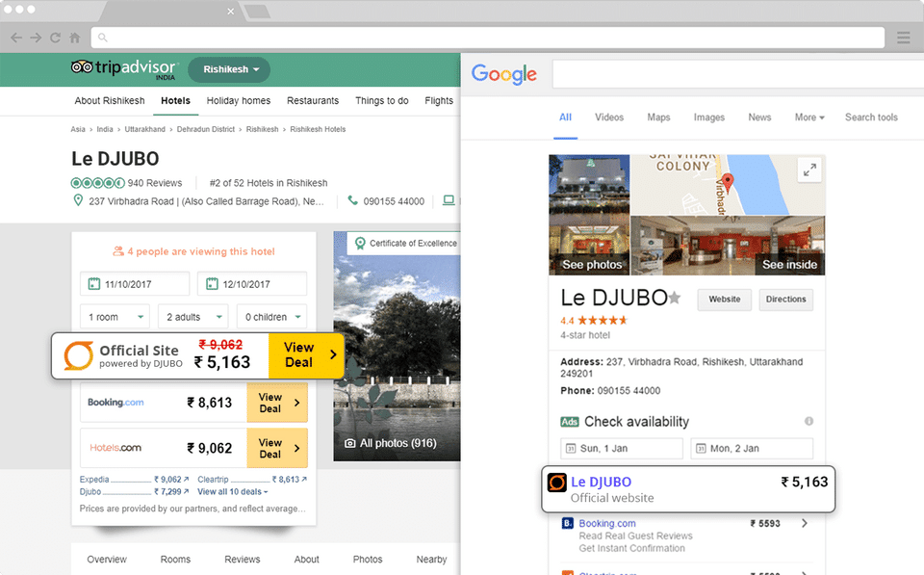Open browser home icon
The width and height of the screenshot is (924, 575).
coord(75,38)
